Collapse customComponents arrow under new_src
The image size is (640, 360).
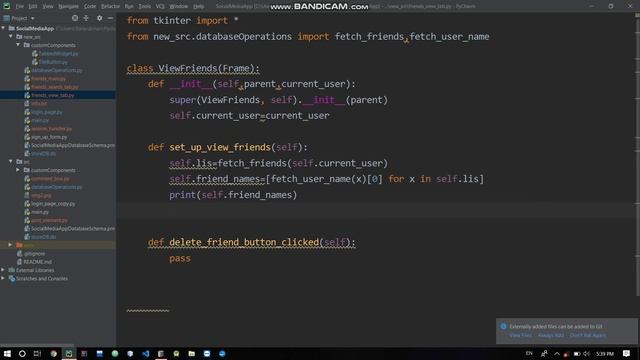coord(18,45)
